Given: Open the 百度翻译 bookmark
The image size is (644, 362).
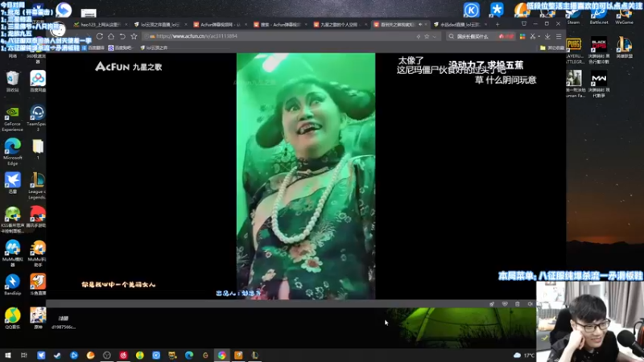Looking at the screenshot, I should tap(93, 47).
